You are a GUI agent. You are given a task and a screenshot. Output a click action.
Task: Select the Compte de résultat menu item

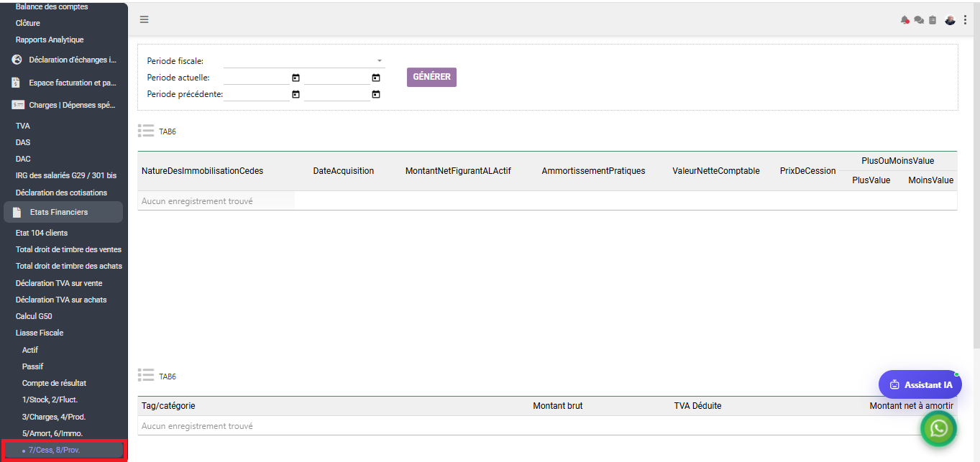[54, 383]
